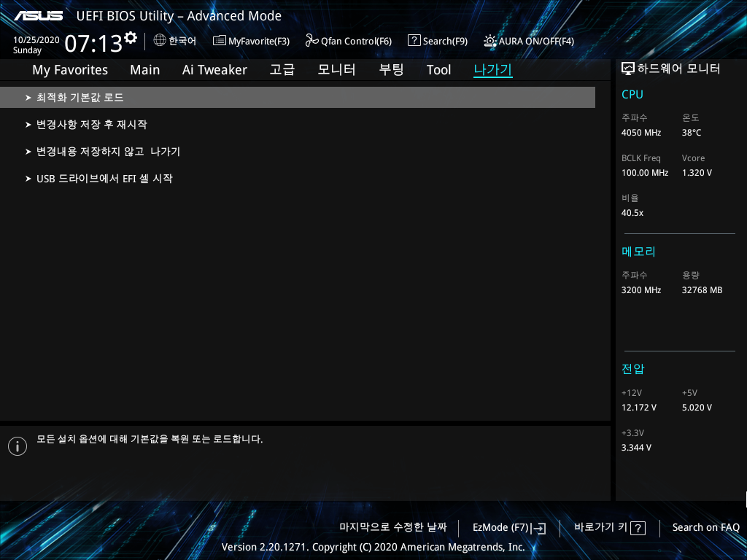
Task: Select 최적화 기본값 로드 option
Action: pos(298,97)
